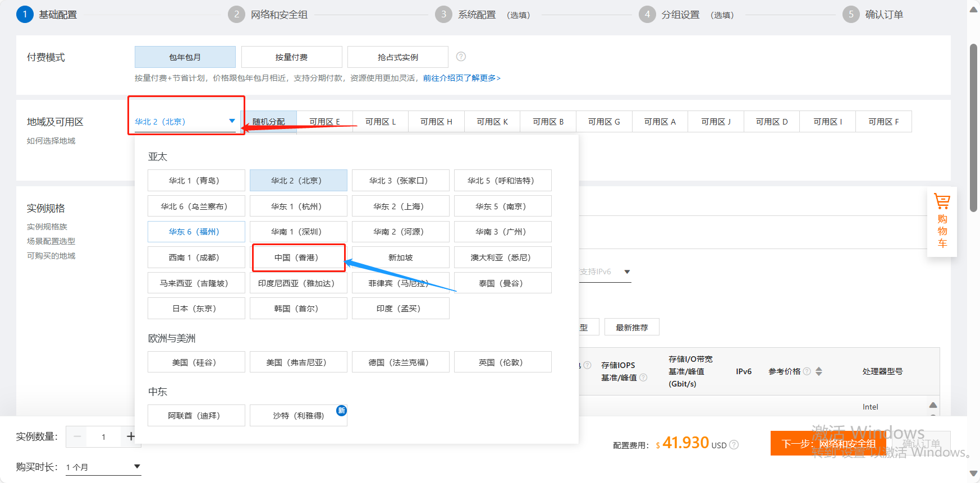
Task: Open the 支持IPv6 filter dropdown
Action: [605, 272]
